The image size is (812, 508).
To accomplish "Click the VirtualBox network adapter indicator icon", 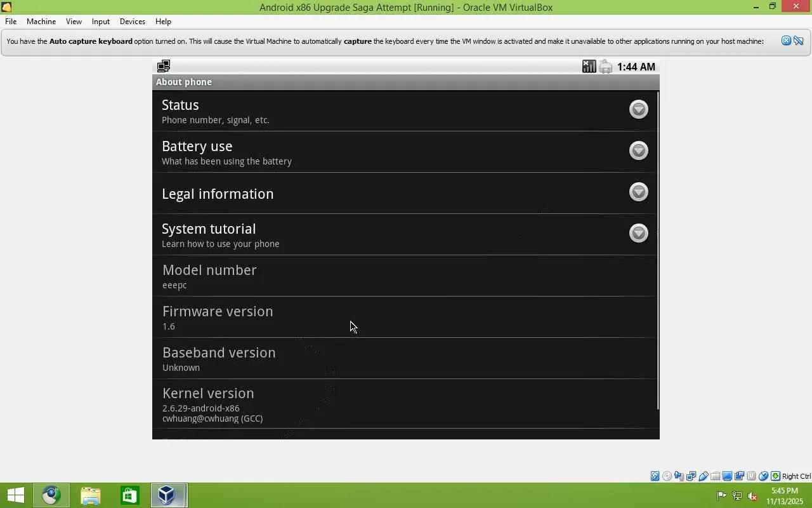I will (x=691, y=476).
